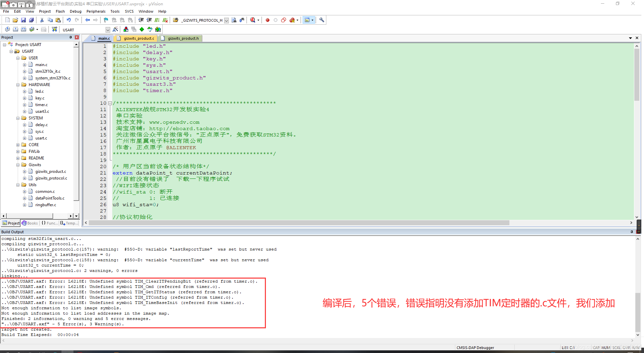Open the Project menu
644x353 pixels.
pyautogui.click(x=45, y=11)
